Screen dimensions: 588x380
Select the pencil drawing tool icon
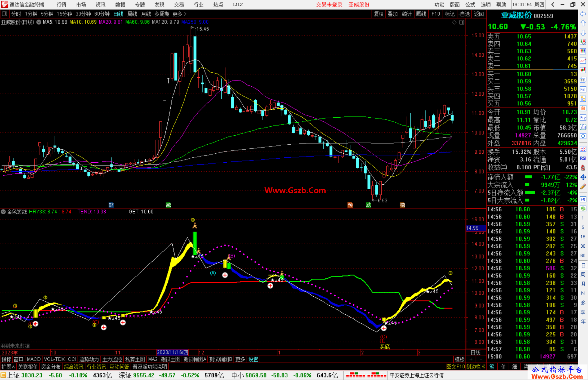click(x=583, y=187)
